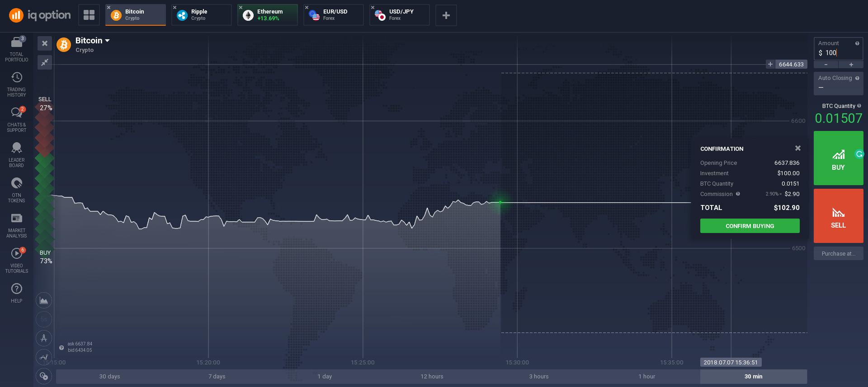Open the 5s candle interval selector

coord(44,319)
